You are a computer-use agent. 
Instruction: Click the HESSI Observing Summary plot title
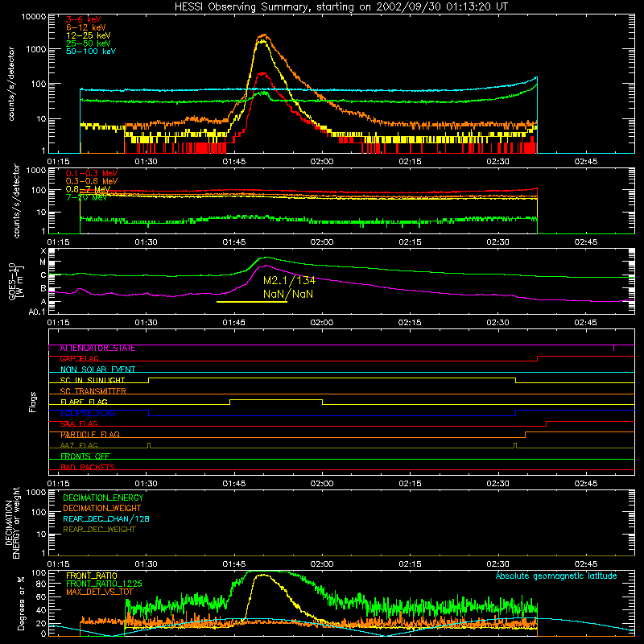[x=341, y=7]
